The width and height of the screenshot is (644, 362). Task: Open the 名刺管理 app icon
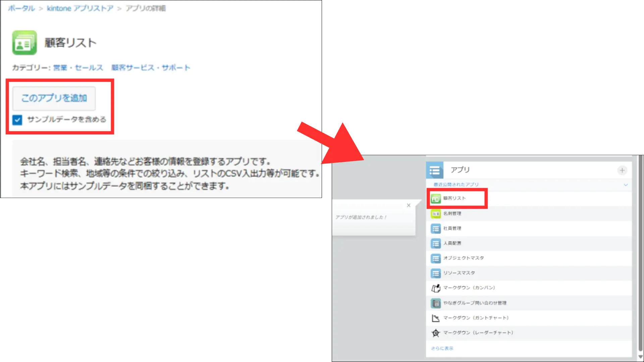coord(436,214)
